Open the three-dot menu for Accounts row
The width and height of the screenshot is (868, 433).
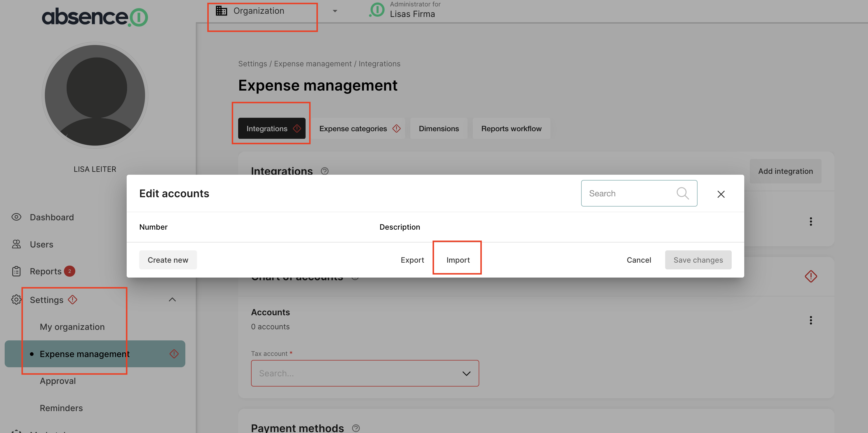[x=811, y=320]
